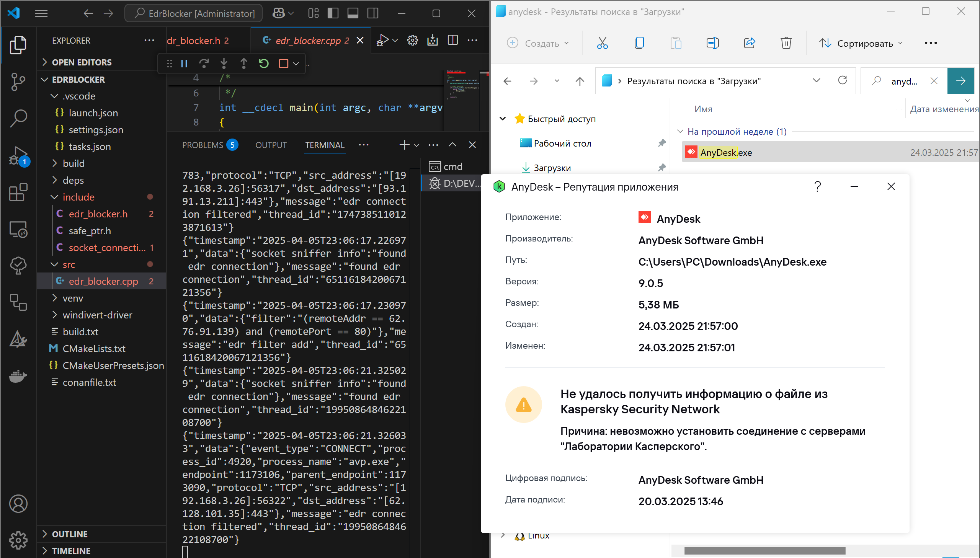
Task: Open the Search view in VS Code
Action: coord(18,118)
